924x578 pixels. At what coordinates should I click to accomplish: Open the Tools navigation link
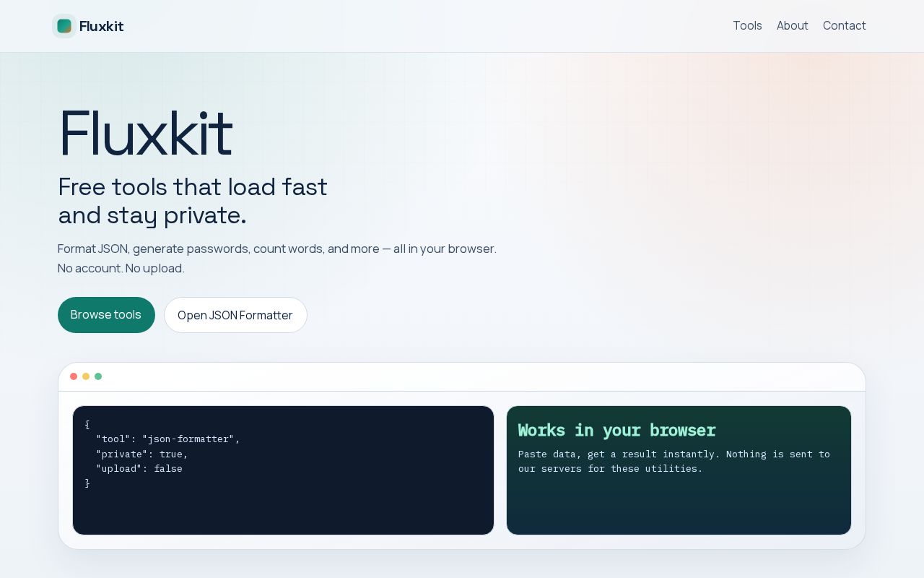pyautogui.click(x=747, y=25)
